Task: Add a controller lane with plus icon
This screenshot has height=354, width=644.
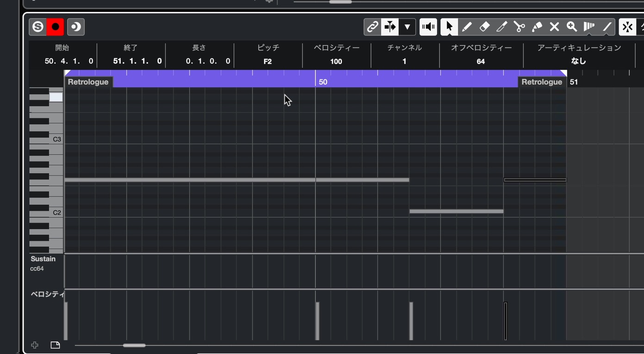Action: tap(35, 345)
